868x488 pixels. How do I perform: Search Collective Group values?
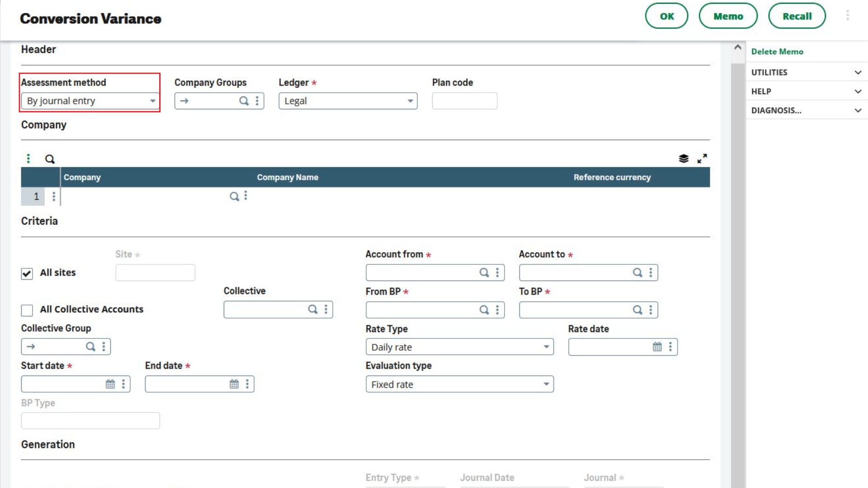coord(90,347)
